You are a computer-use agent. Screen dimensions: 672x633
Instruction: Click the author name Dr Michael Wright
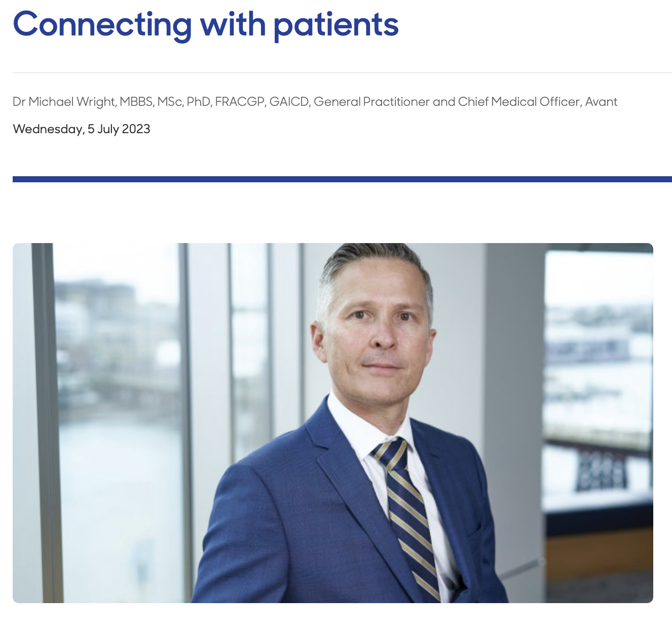pos(64,102)
